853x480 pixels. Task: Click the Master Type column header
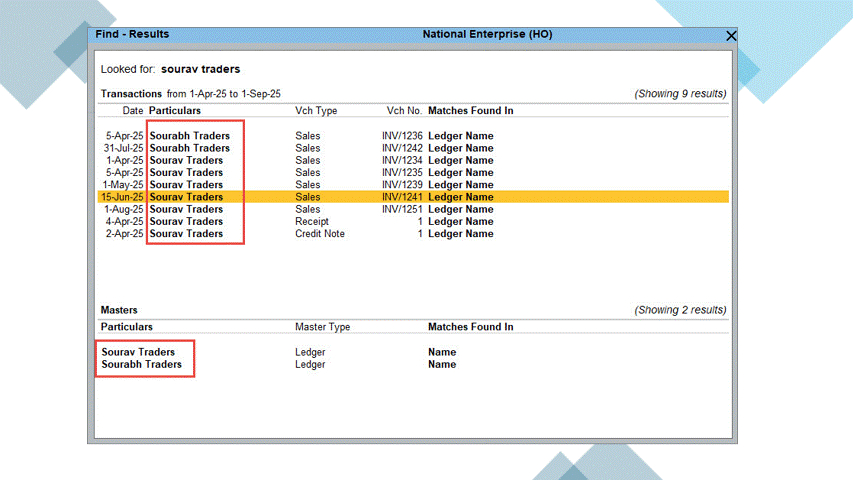point(322,327)
